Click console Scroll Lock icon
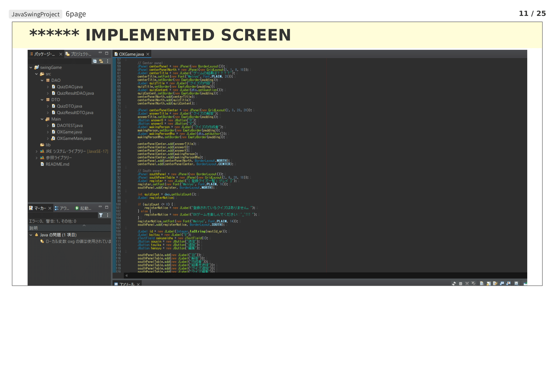555x392 pixels. pyautogui.click(x=489, y=284)
